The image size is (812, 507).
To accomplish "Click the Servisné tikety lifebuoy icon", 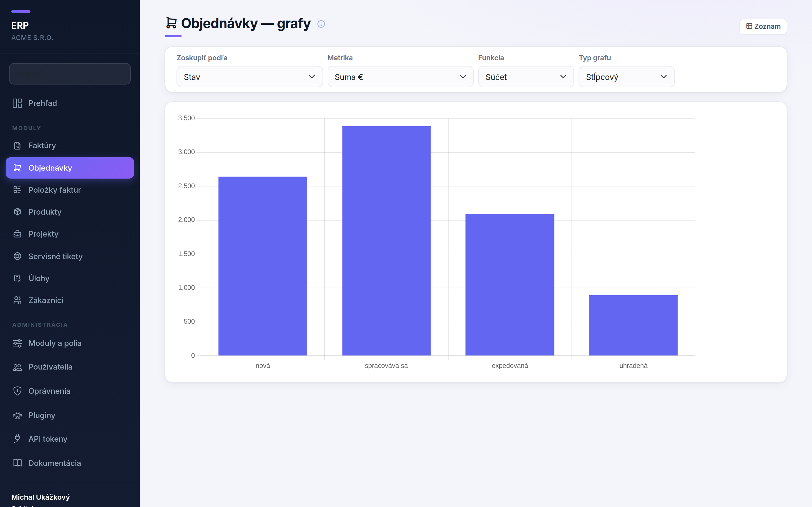I will [17, 256].
